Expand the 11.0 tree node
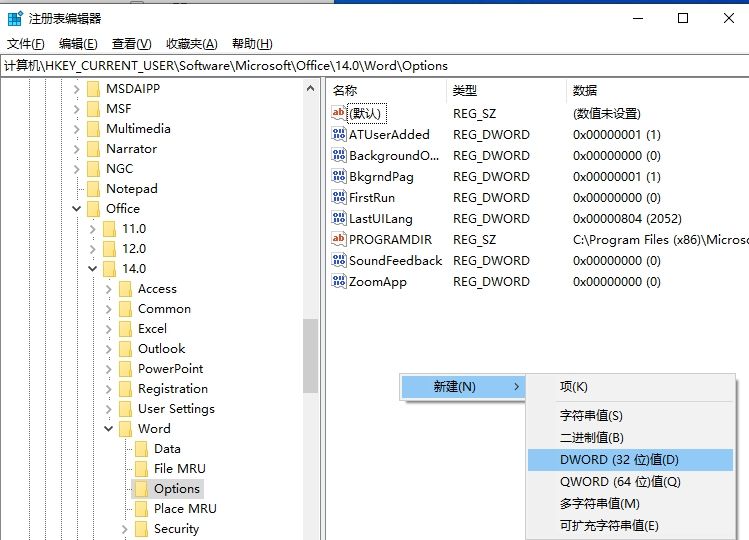 pos(93,229)
